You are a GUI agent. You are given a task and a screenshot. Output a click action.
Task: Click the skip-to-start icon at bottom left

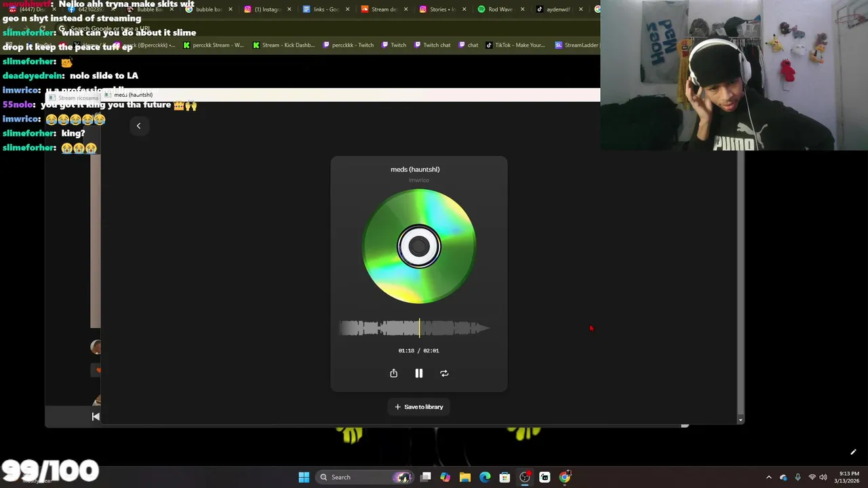click(96, 417)
